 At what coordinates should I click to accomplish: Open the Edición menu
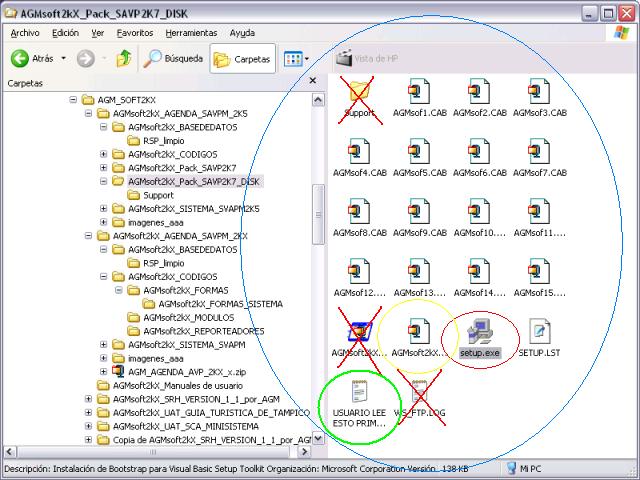pyautogui.click(x=65, y=33)
